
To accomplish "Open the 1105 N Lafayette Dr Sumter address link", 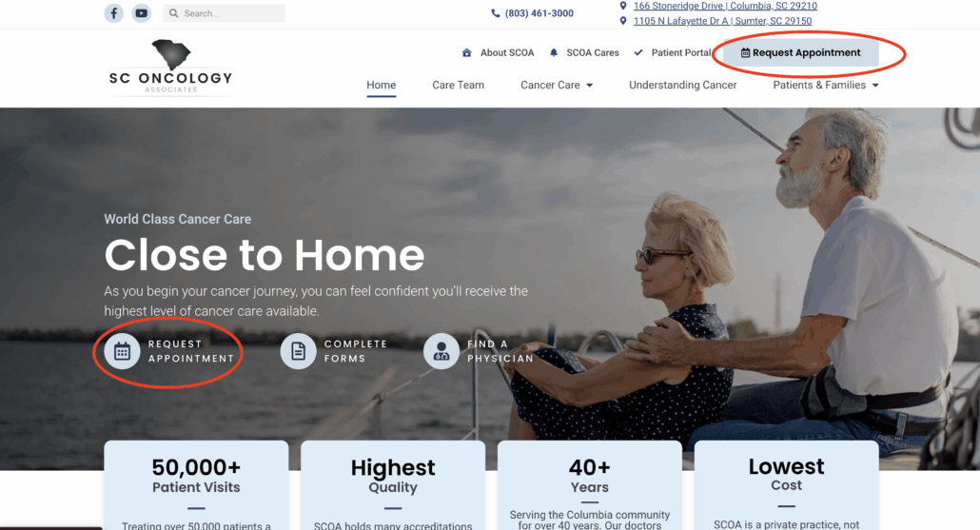I will point(722,21).
